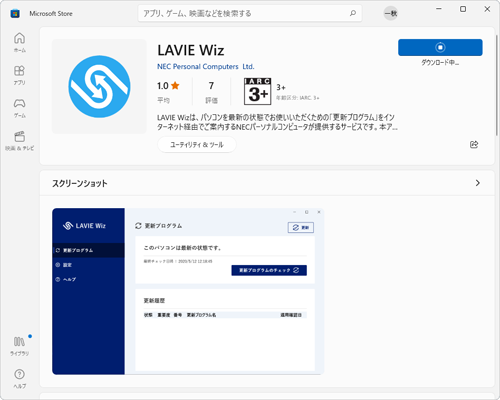Click the スクリーンショット heading

click(80, 183)
